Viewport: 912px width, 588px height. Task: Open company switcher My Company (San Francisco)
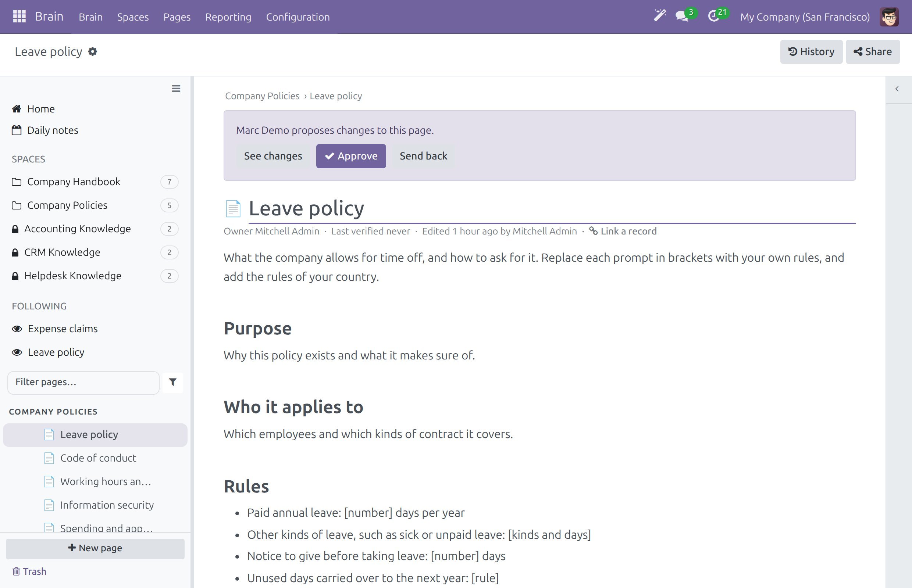pos(805,17)
